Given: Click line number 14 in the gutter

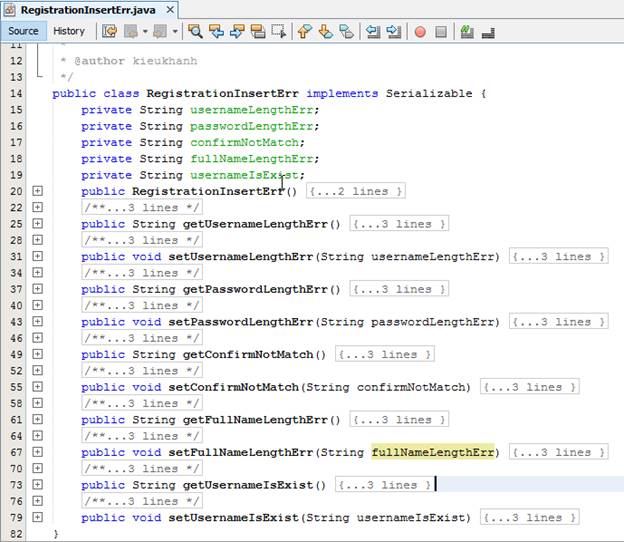Looking at the screenshot, I should point(16,94).
